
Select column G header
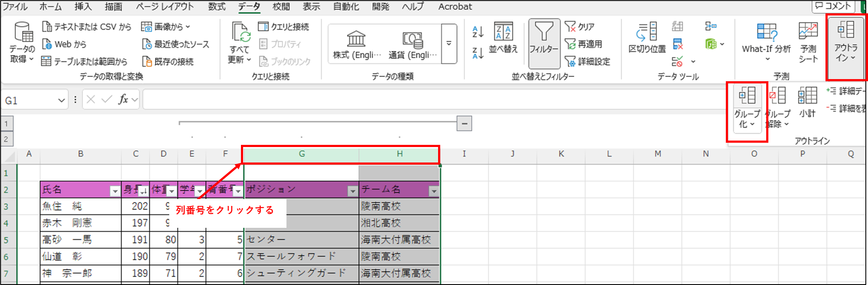302,154
